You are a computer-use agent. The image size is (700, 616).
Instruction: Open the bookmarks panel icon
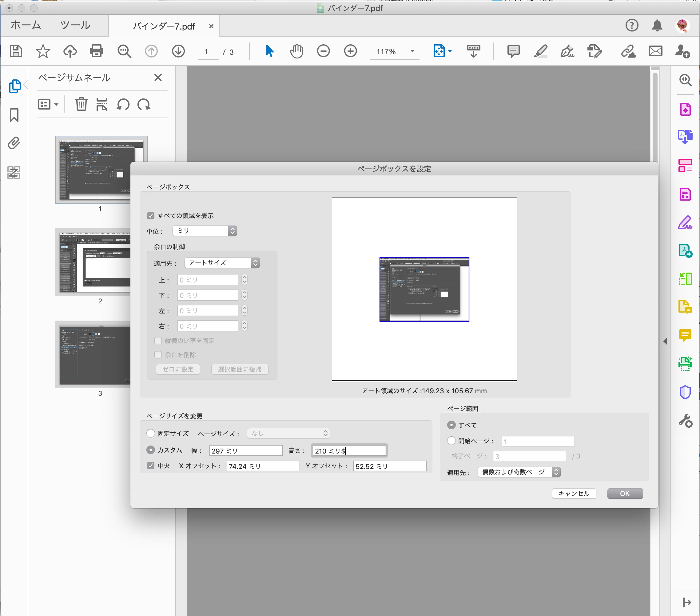click(14, 115)
